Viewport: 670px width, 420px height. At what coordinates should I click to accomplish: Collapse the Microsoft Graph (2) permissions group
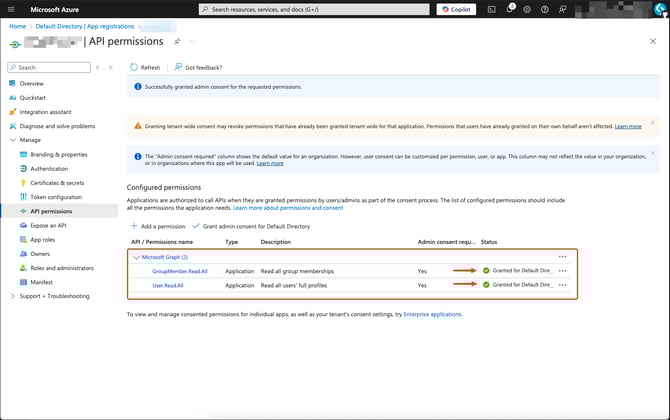(x=136, y=257)
